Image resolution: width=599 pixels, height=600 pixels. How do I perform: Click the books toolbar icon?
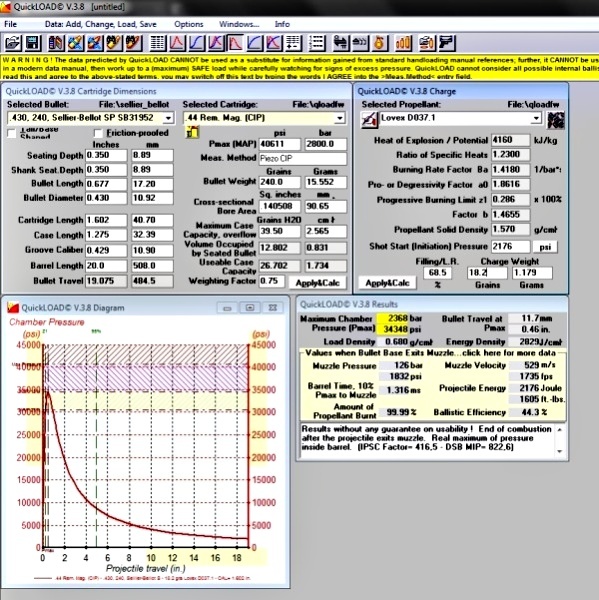pos(56,42)
